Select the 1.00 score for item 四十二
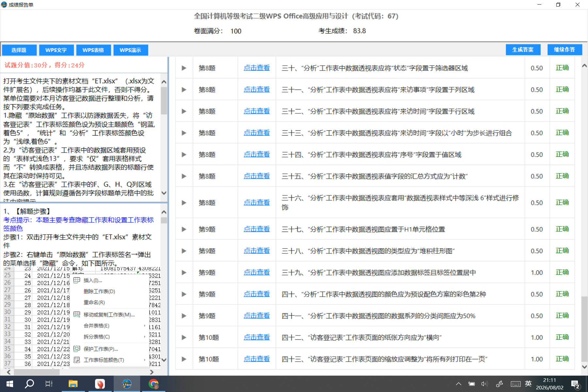The width and height of the screenshot is (588, 392). 537,337
